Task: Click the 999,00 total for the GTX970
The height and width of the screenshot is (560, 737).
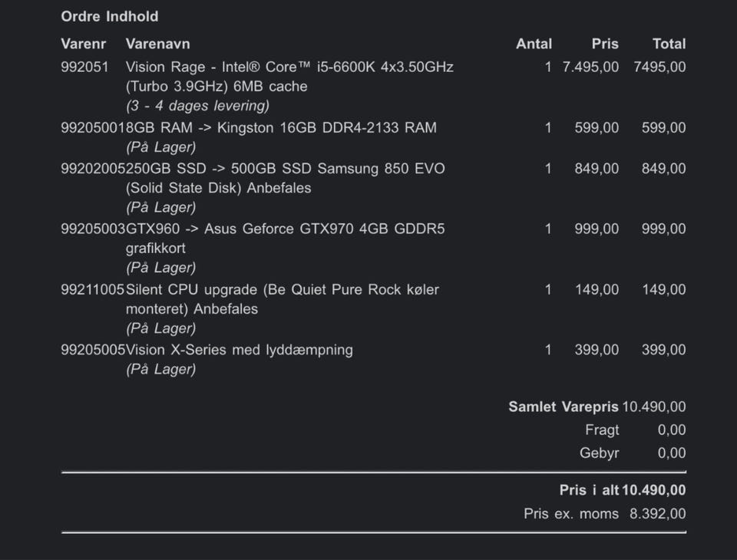Action: [664, 229]
